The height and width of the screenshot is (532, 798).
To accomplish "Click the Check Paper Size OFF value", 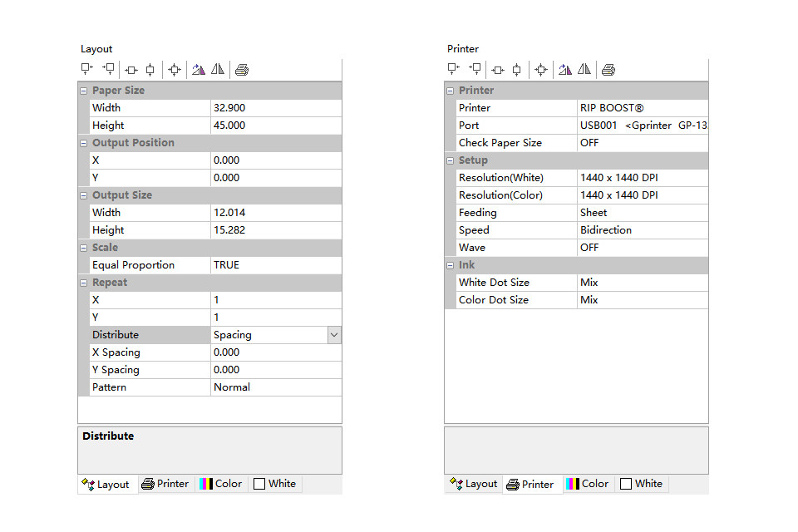I will click(643, 143).
